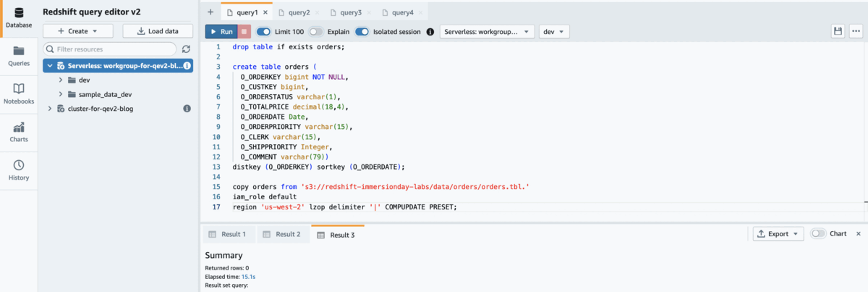Expand the cluster-for-qev2-blog node

pyautogui.click(x=49, y=109)
